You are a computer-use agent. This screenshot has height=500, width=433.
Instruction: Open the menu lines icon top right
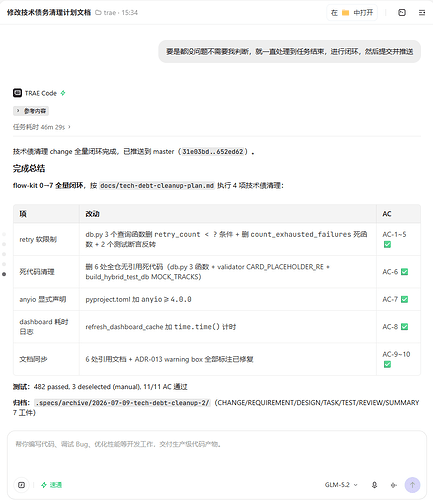click(422, 13)
